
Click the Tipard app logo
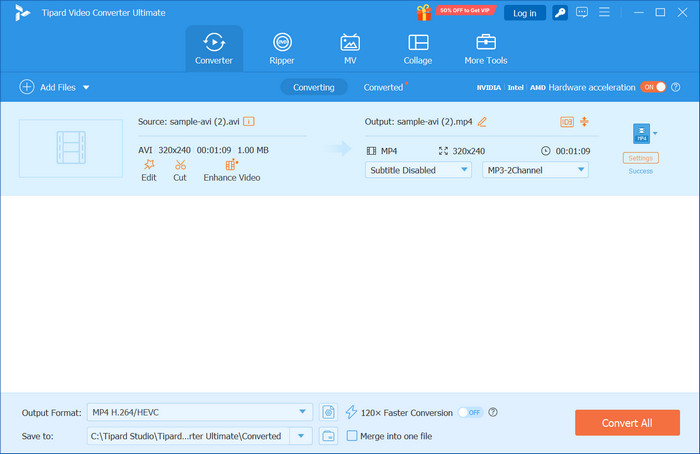coord(22,12)
